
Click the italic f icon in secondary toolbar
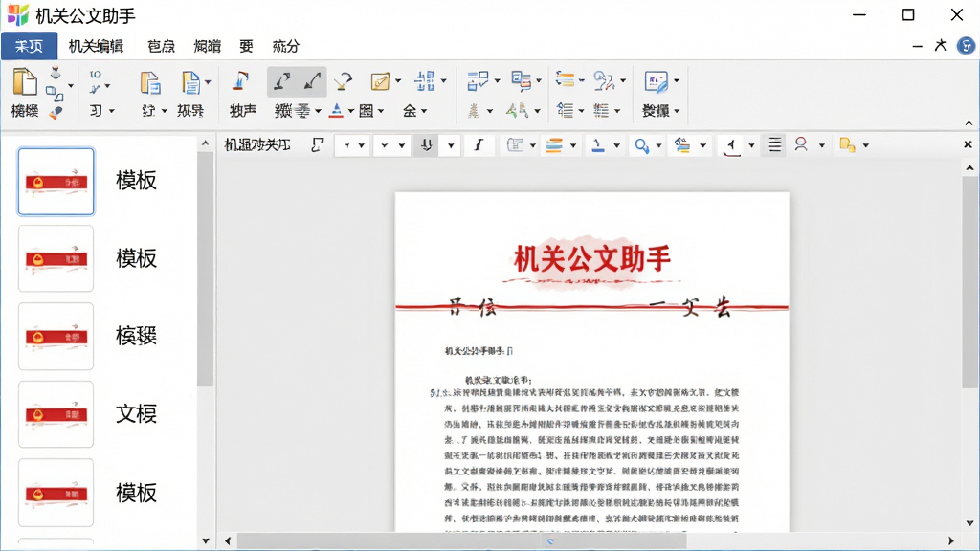tap(479, 145)
